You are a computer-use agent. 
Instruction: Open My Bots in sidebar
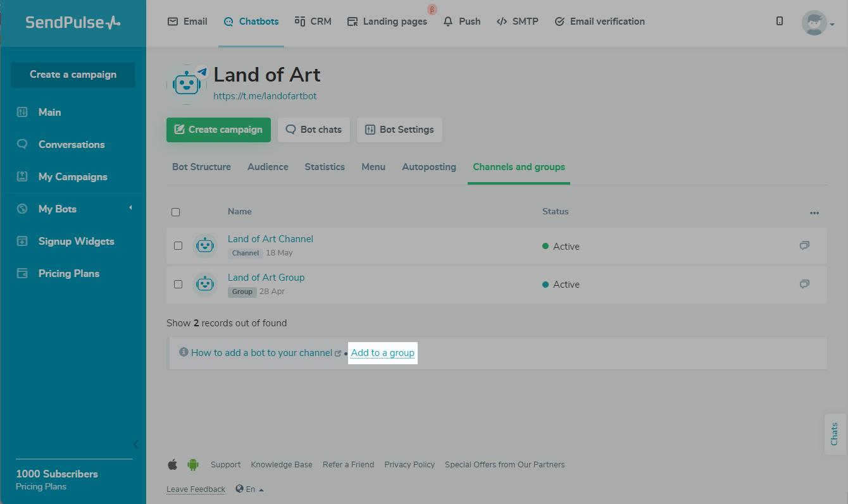57,209
